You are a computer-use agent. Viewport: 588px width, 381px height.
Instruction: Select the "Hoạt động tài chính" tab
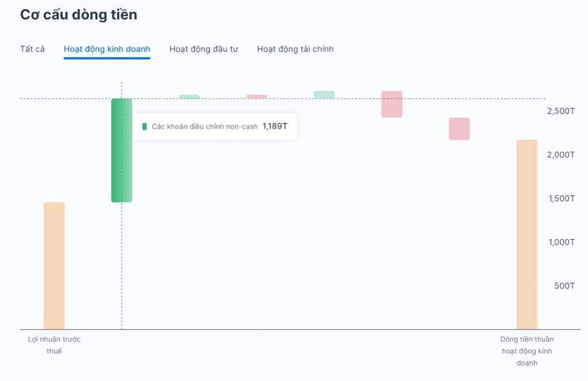pos(295,49)
